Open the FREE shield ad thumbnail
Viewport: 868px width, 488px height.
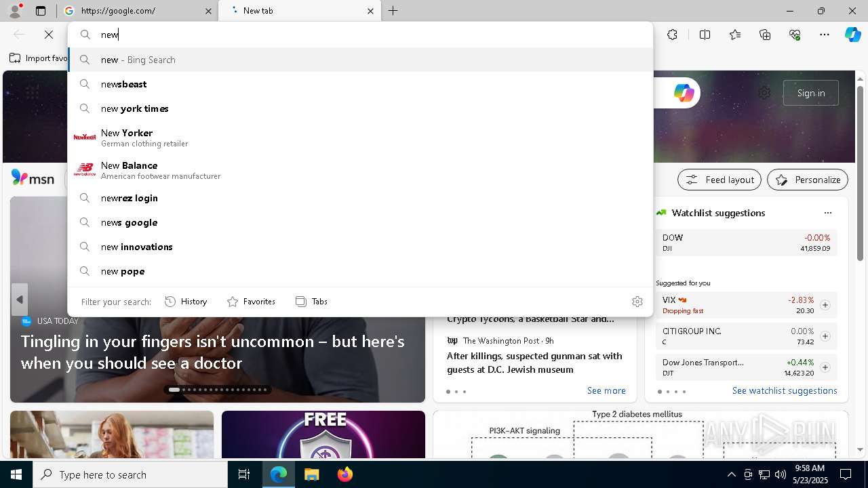tap(323, 434)
